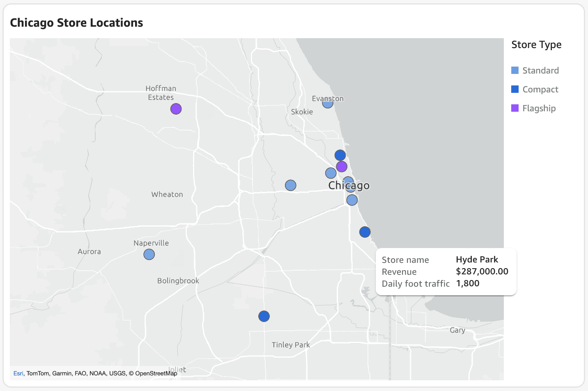The image size is (588, 391).
Task: Click the Standard legend color swatch
Action: tap(515, 70)
